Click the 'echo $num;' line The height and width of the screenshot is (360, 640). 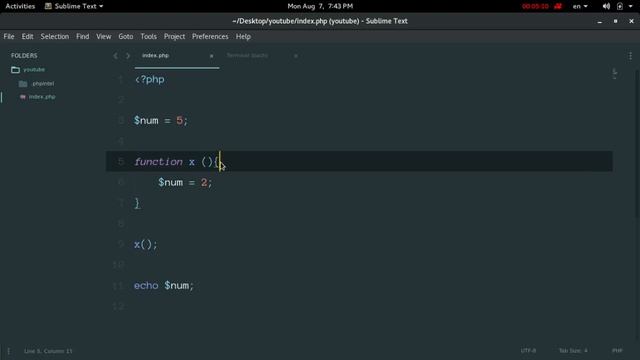click(x=164, y=285)
